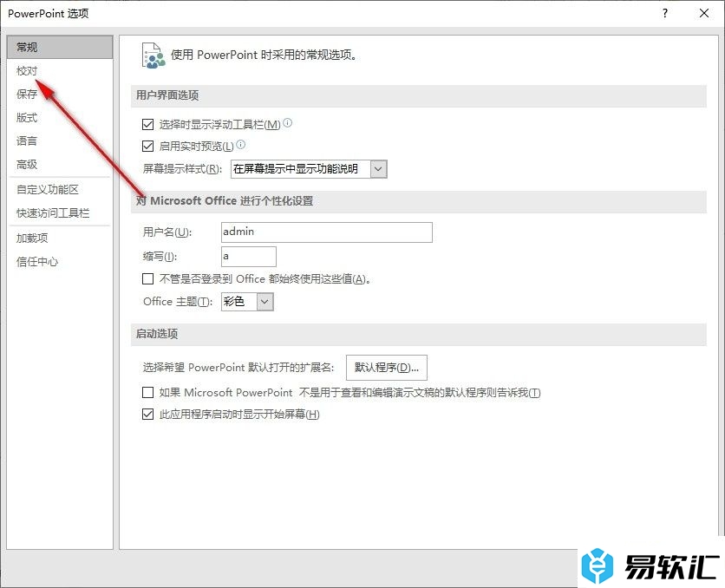
Task: Open the Office 主题 dropdown
Action: (x=265, y=302)
